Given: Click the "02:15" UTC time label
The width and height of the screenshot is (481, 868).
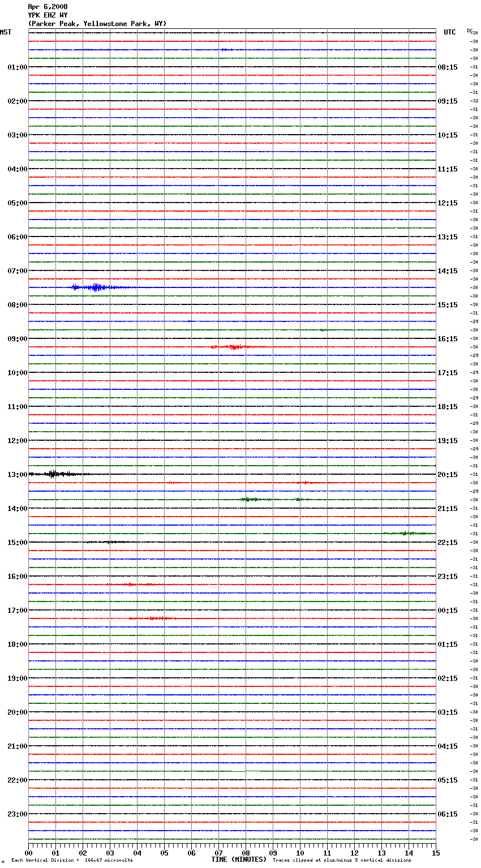Looking at the screenshot, I should [448, 678].
